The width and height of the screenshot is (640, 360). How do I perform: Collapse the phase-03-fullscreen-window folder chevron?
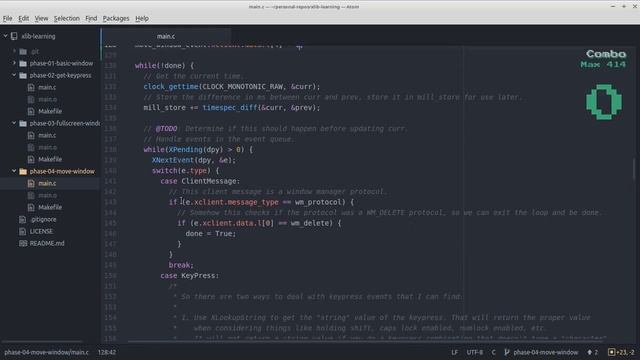[x=14, y=123]
